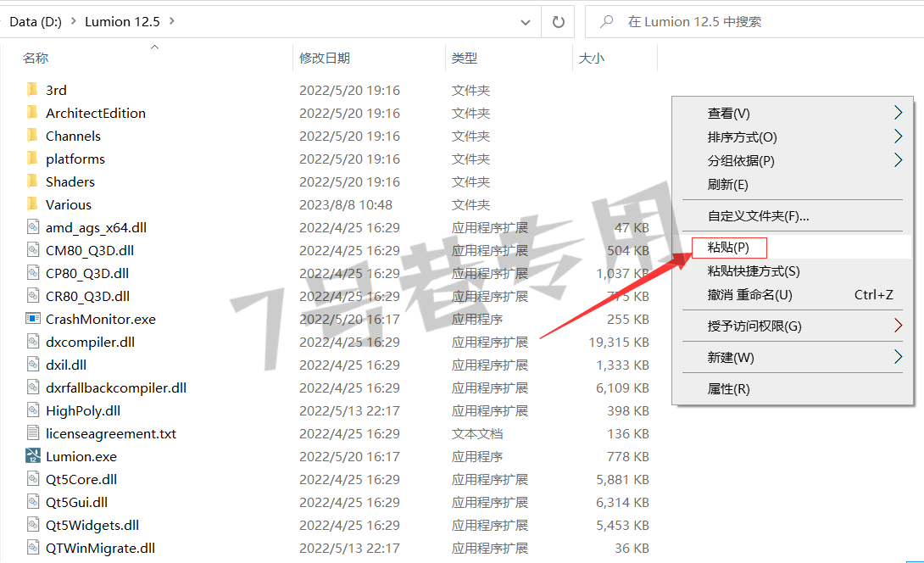Screen dimensions: 924x563
Task: Sort by the 类型 column header
Action: click(465, 58)
